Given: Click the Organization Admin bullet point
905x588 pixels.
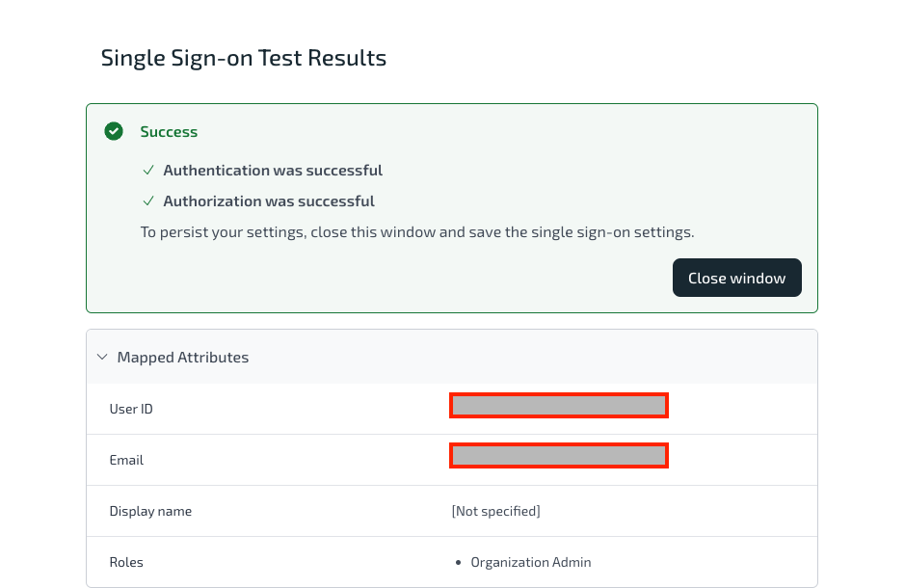Looking at the screenshot, I should pos(458,563).
